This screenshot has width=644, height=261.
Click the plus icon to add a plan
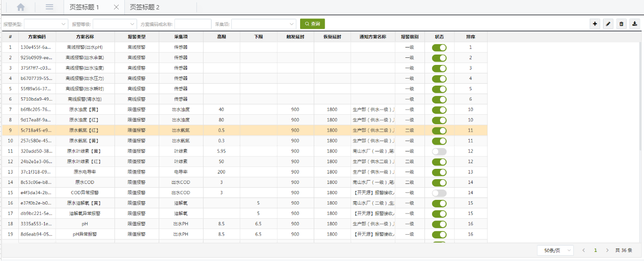pos(595,24)
